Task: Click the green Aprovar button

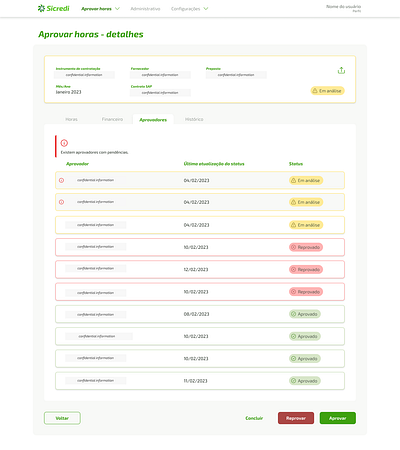Action: click(338, 418)
